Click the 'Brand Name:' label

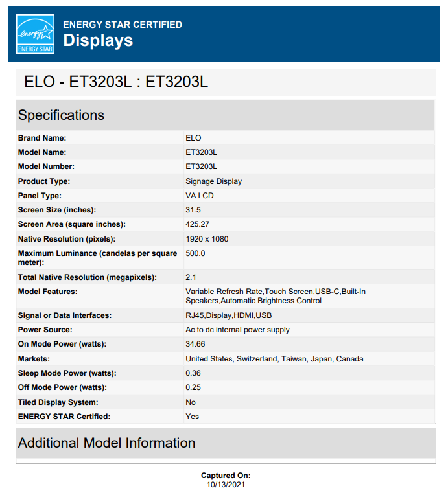pos(42,138)
